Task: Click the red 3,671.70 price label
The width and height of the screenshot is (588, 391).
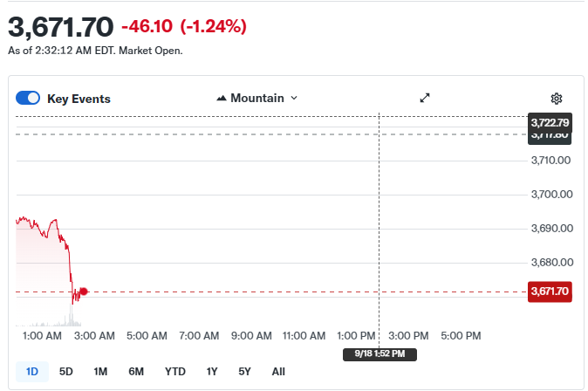Action: (x=550, y=292)
